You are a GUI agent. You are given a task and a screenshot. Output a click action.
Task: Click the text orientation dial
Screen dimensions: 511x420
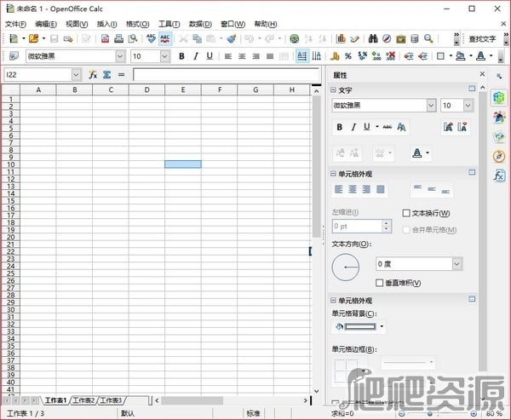coord(346,267)
